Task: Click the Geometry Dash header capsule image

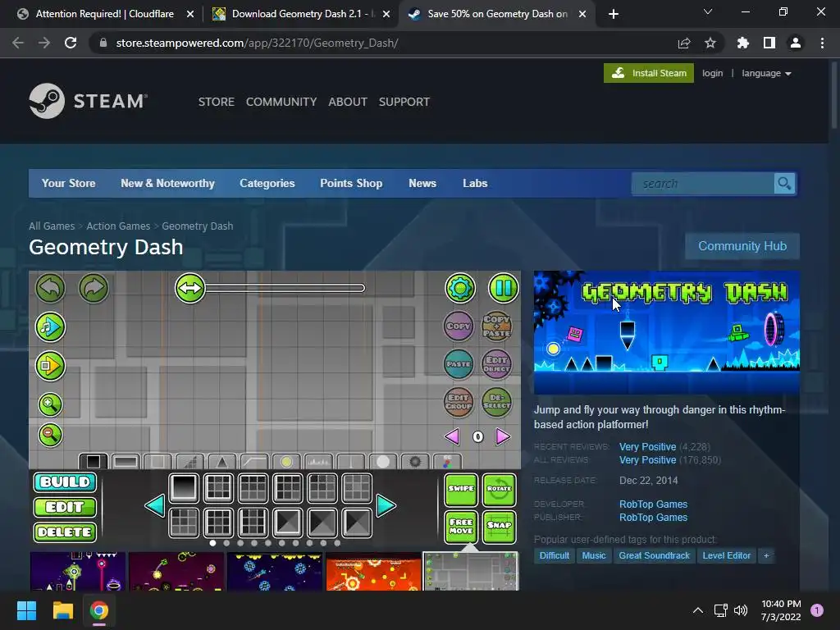Action: click(x=667, y=332)
